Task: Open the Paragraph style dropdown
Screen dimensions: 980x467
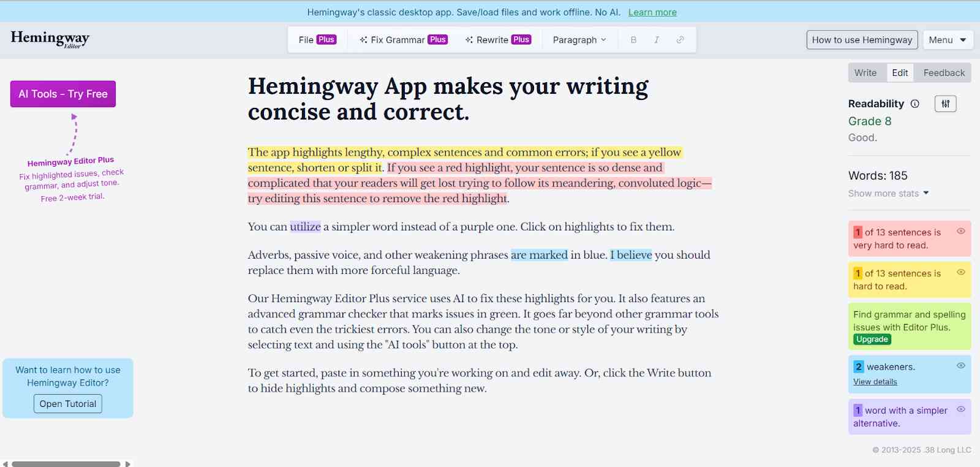Action: 579,40
